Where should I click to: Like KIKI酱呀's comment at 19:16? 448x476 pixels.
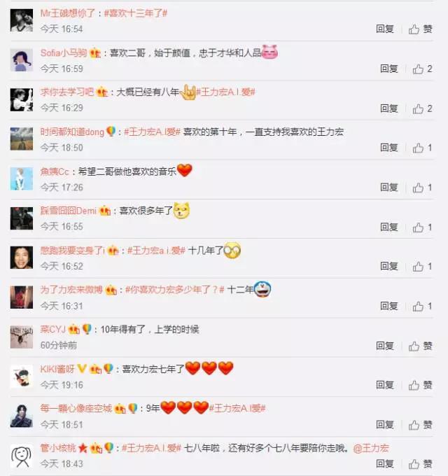420,385
